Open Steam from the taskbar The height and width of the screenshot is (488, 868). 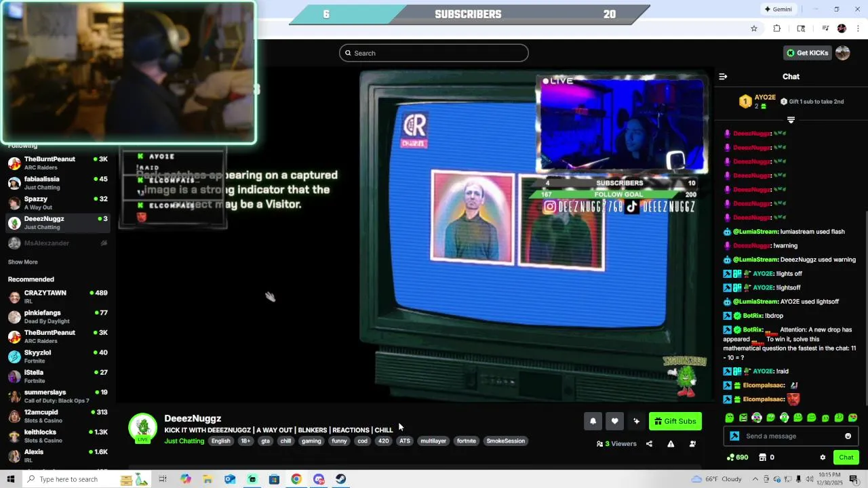tap(341, 479)
